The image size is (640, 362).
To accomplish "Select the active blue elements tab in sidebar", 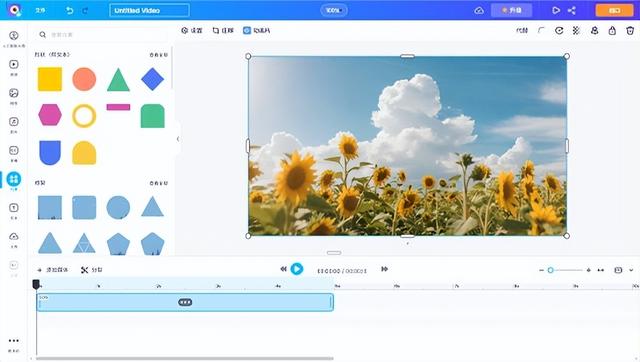I will pyautogui.click(x=14, y=179).
